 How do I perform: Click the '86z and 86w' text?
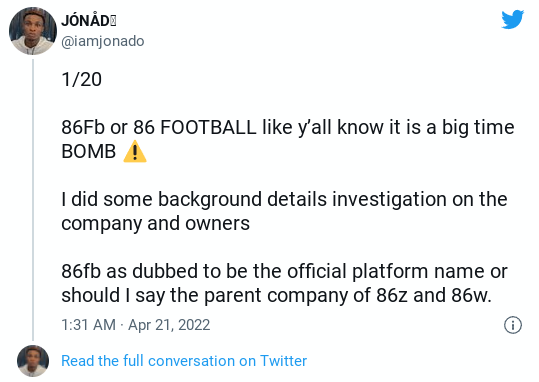tap(434, 295)
